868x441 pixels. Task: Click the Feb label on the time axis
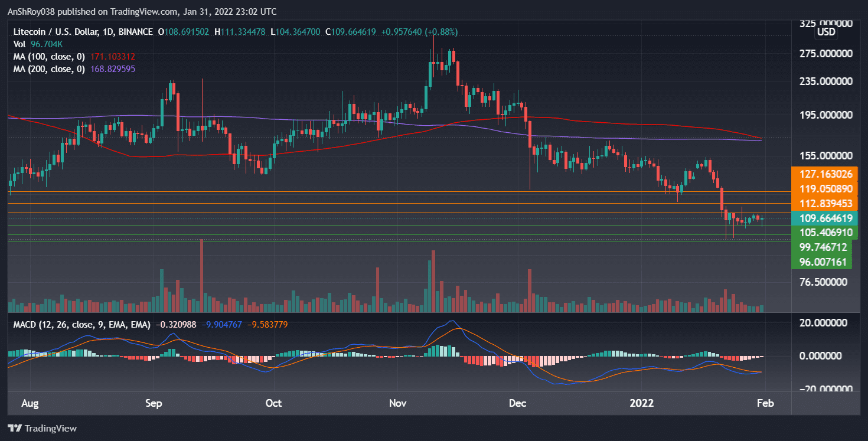click(x=766, y=403)
